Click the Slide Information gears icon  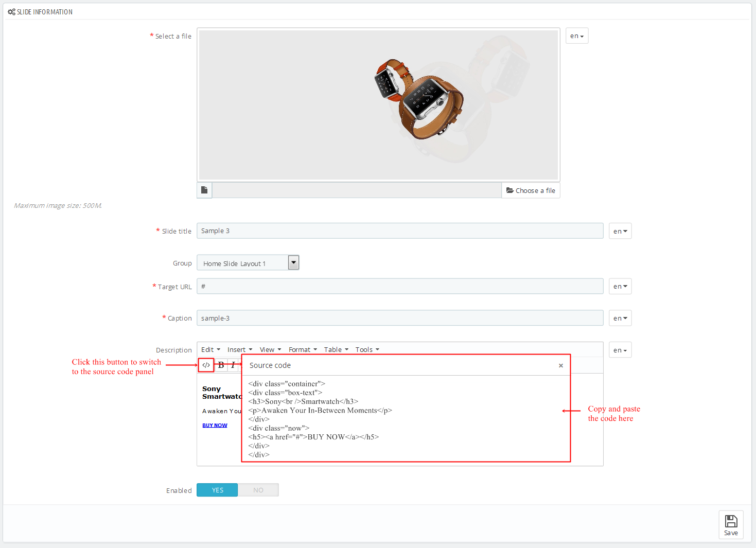(11, 12)
